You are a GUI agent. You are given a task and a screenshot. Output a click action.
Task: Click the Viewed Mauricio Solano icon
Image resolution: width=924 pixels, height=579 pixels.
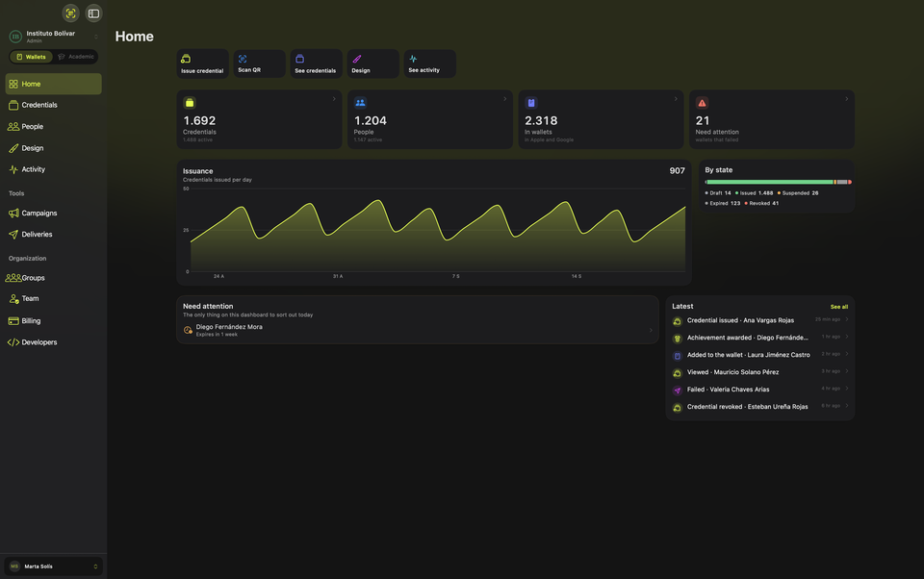677,373
